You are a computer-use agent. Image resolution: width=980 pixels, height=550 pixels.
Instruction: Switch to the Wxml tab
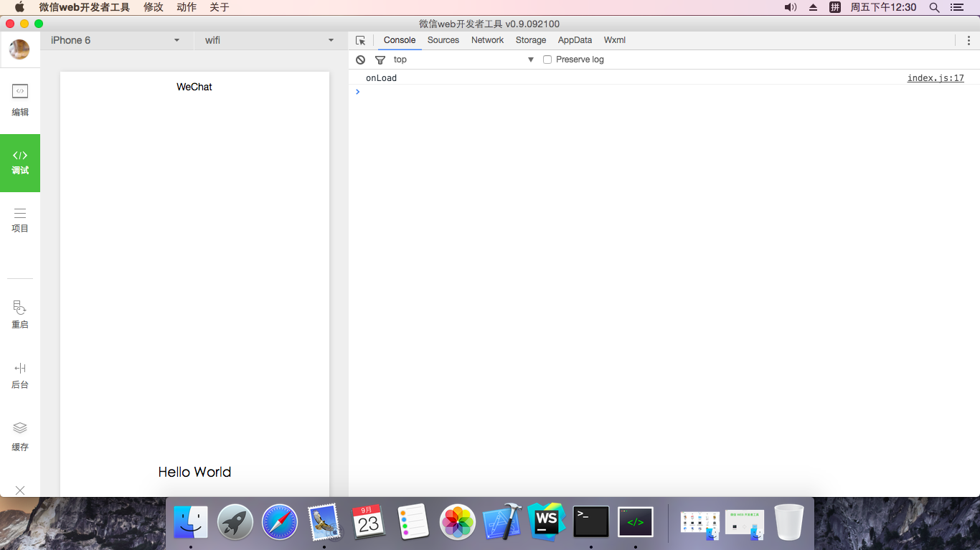tap(615, 40)
